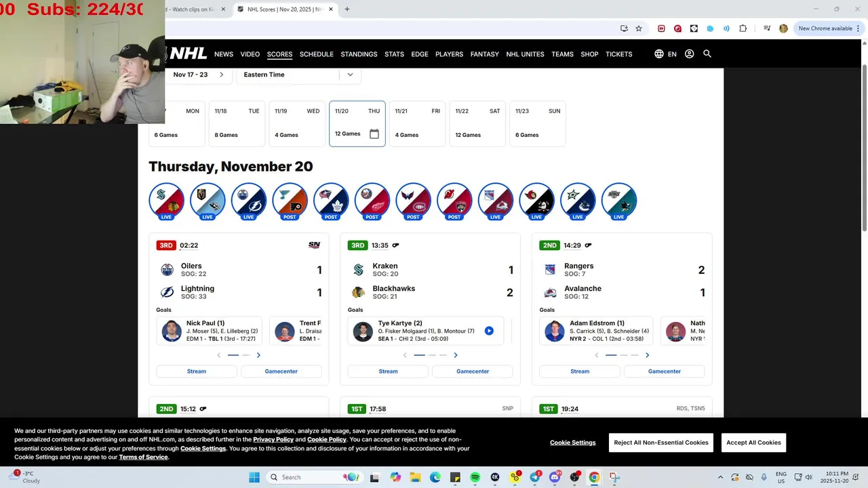This screenshot has width=868, height=488.
Task: Show hidden system tray icons chevron
Action: coord(720,477)
